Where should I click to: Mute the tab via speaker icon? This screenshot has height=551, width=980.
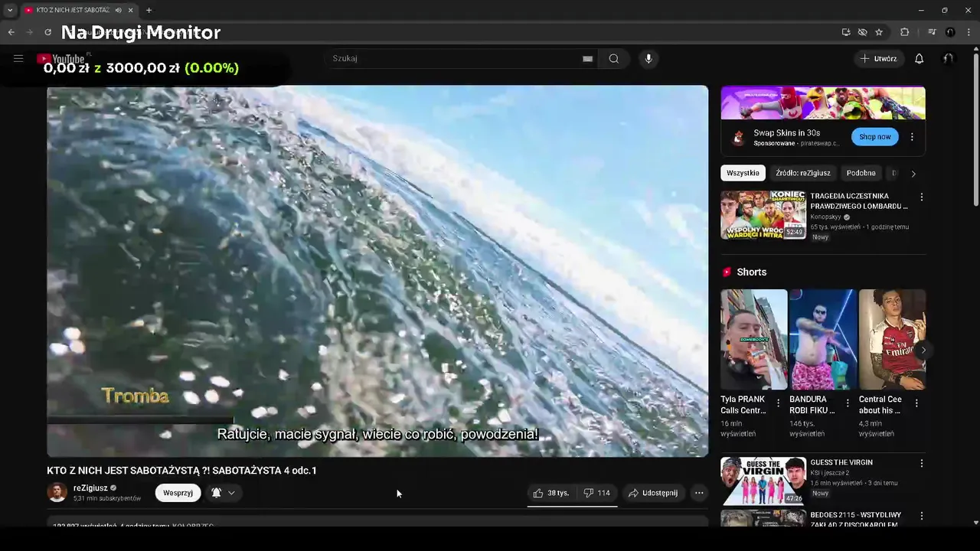pos(118,10)
